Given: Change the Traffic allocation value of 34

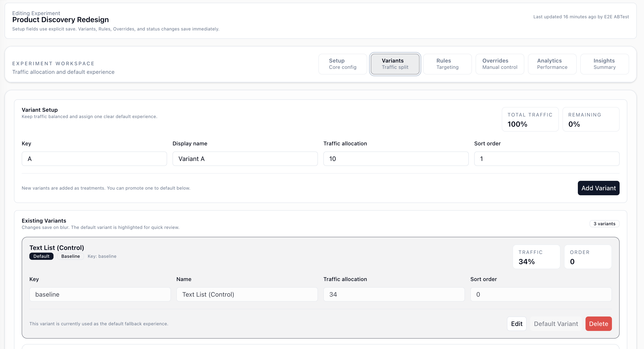Looking at the screenshot, I should [x=394, y=294].
